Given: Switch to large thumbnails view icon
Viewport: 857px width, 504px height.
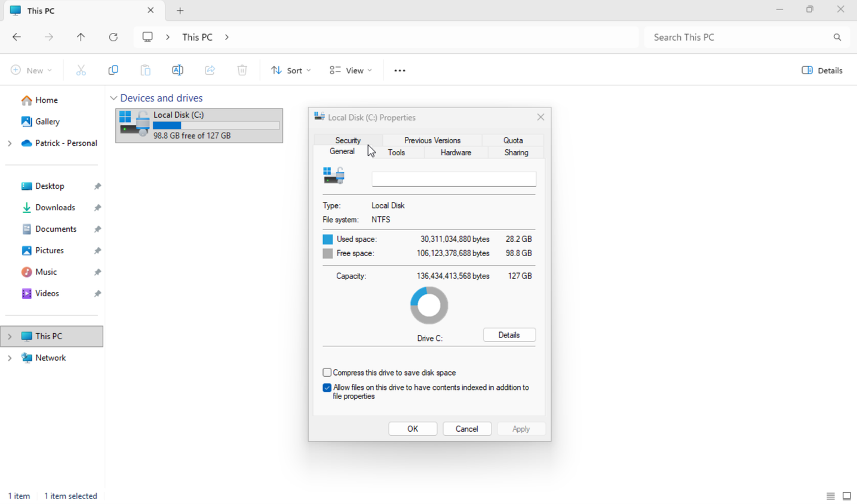Looking at the screenshot, I should pos(847,496).
